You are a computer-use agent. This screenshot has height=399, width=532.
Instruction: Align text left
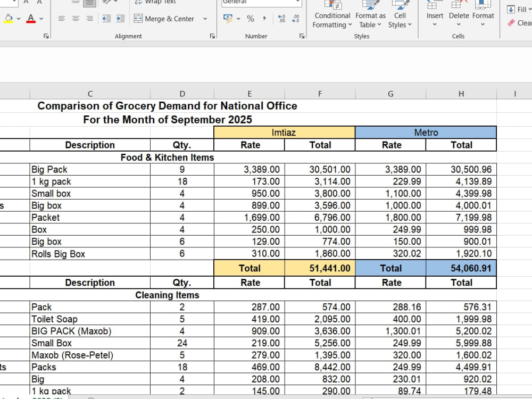click(x=61, y=19)
